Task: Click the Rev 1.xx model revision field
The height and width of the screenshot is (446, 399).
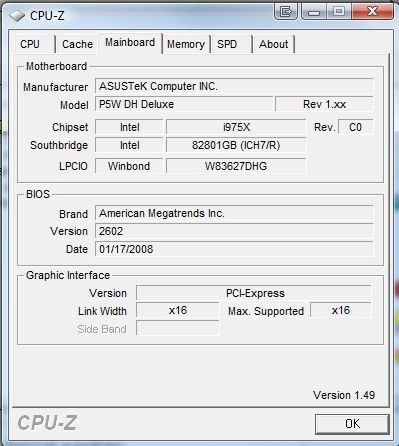Action: [x=324, y=104]
